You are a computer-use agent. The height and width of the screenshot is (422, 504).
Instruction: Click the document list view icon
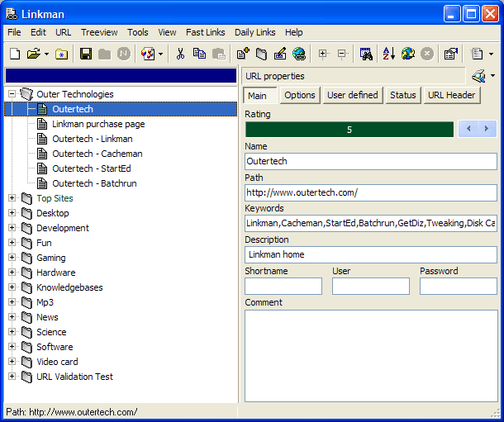[477, 54]
